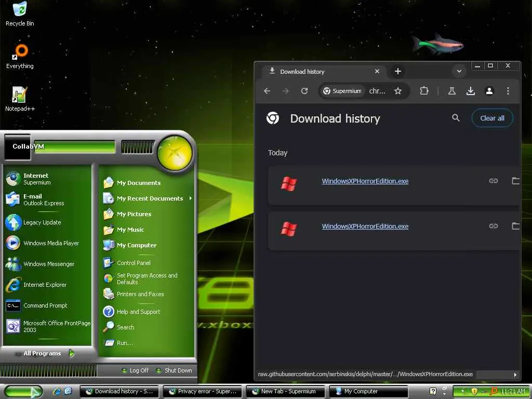The height and width of the screenshot is (399, 532).
Task: Switch to My Computer taskbar button
Action: pos(368,391)
